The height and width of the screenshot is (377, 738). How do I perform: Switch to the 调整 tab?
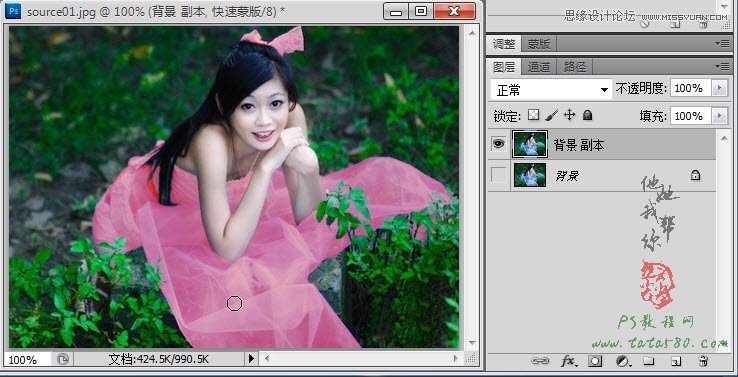click(x=504, y=44)
